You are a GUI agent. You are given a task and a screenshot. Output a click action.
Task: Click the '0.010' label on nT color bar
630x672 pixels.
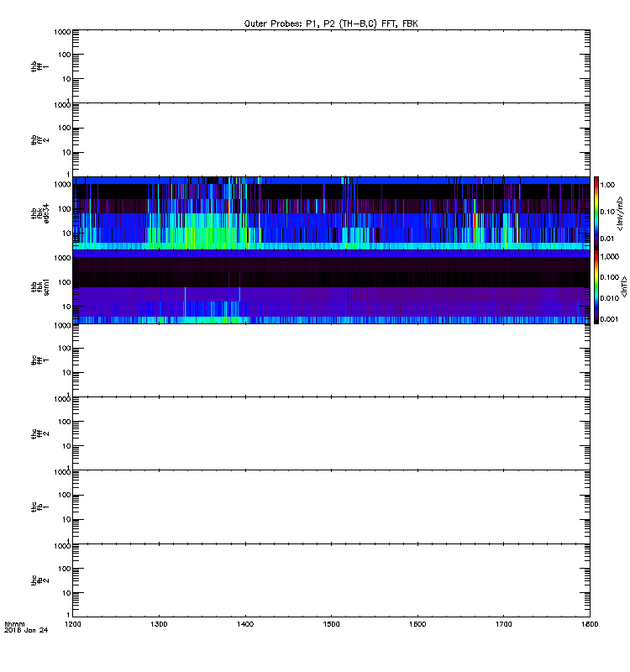(610, 298)
